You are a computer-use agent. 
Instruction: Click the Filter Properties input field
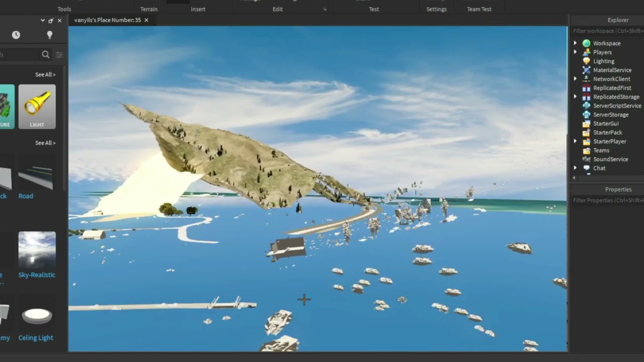[x=607, y=201]
